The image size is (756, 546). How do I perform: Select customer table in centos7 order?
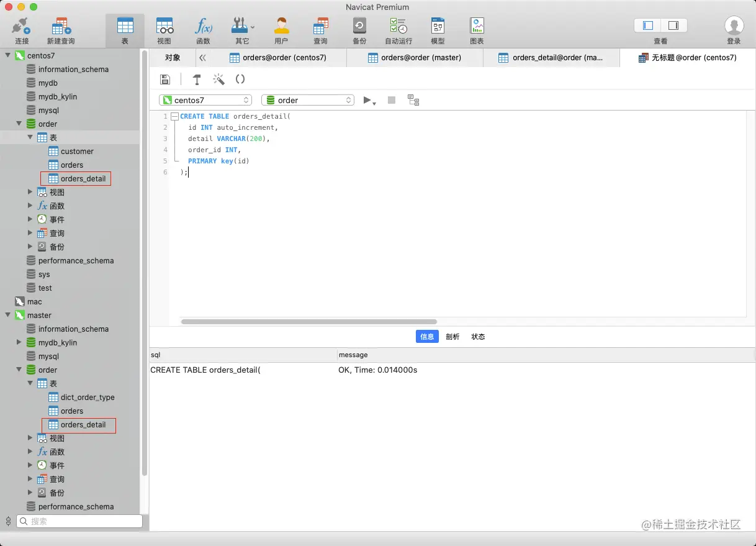click(x=77, y=151)
